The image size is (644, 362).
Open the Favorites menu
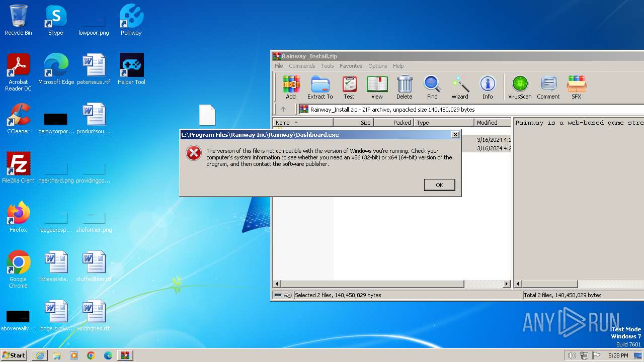click(x=351, y=66)
